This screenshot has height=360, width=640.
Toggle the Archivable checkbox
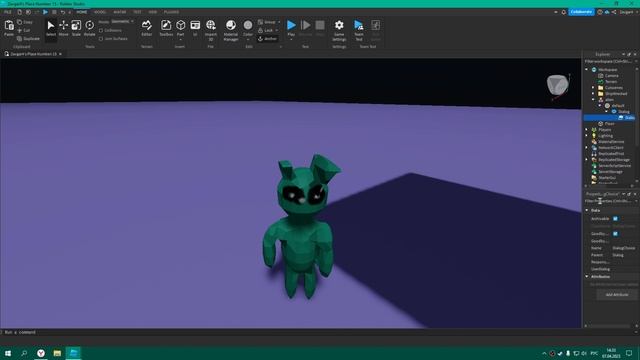[x=615, y=219]
